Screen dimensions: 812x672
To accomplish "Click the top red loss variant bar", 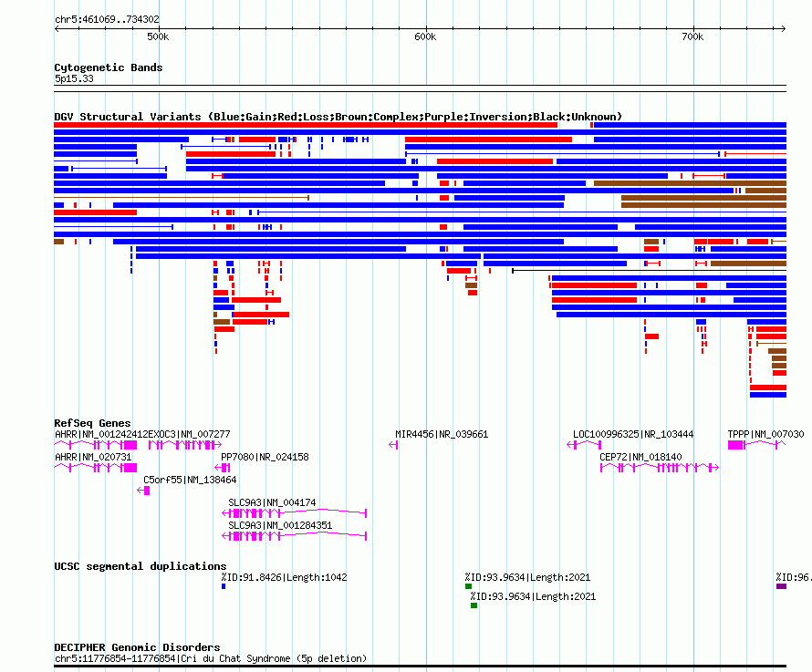I will click(x=306, y=125).
